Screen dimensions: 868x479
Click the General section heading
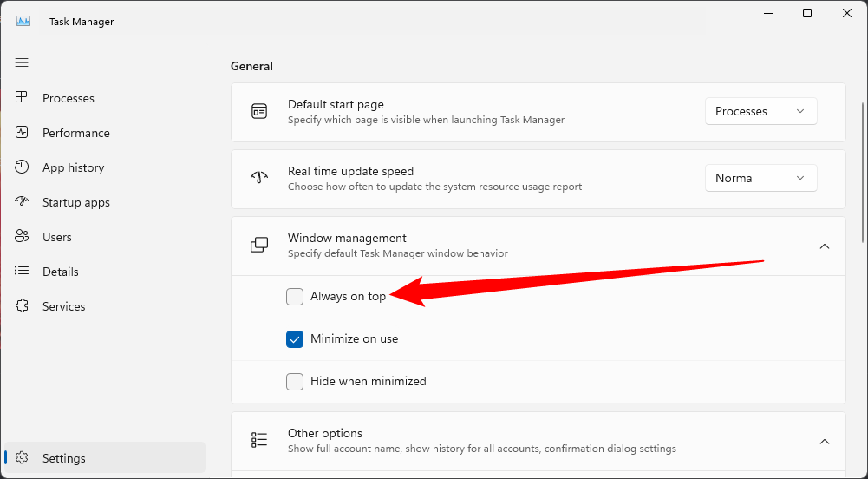pos(251,66)
